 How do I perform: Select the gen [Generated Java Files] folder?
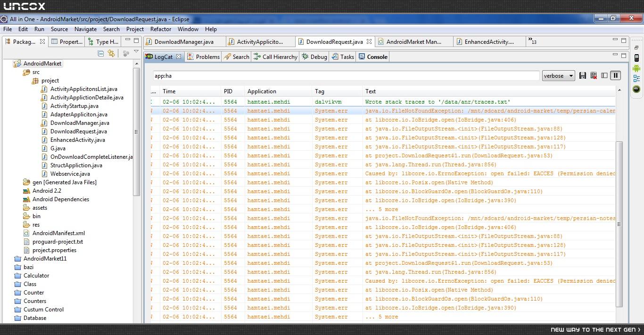[64, 182]
